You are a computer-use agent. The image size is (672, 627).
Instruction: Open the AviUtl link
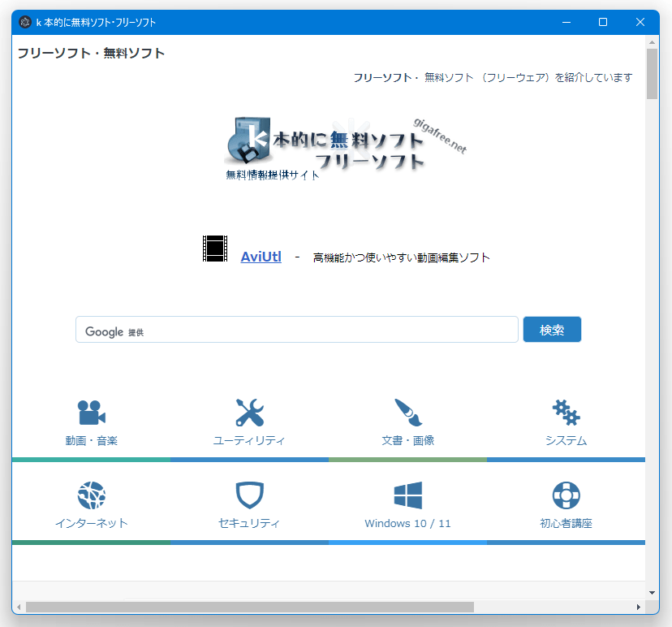click(261, 257)
